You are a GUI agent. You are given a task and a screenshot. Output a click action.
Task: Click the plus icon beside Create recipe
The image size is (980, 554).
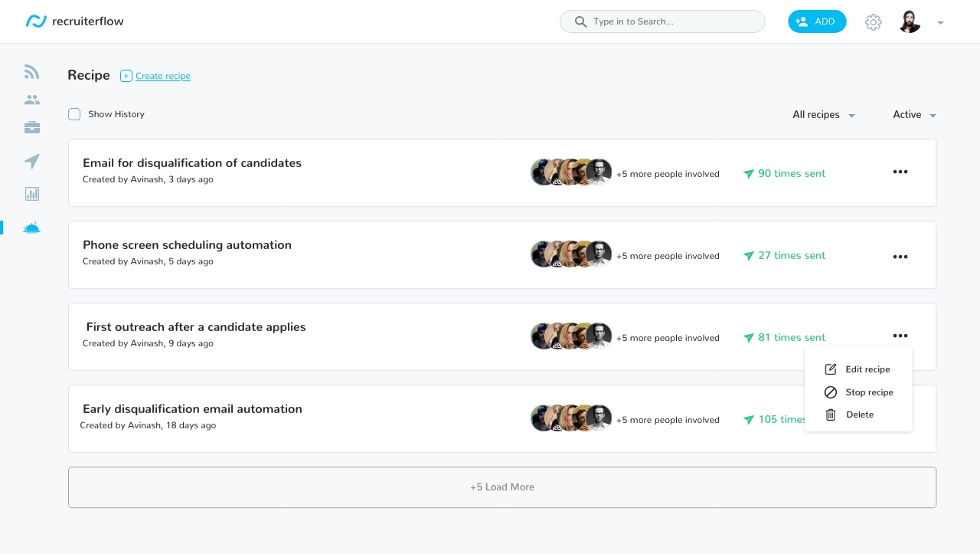[x=126, y=76]
